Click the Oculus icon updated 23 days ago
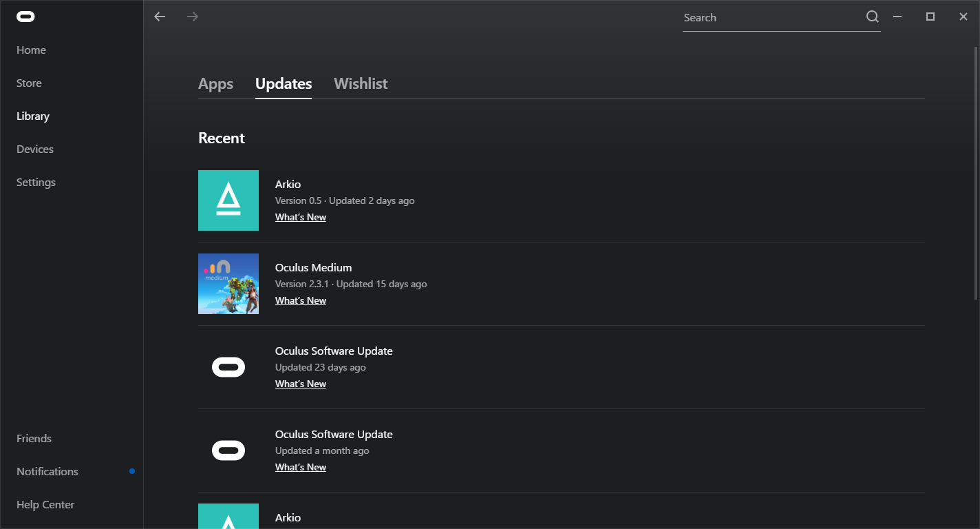The width and height of the screenshot is (980, 529). (x=228, y=367)
